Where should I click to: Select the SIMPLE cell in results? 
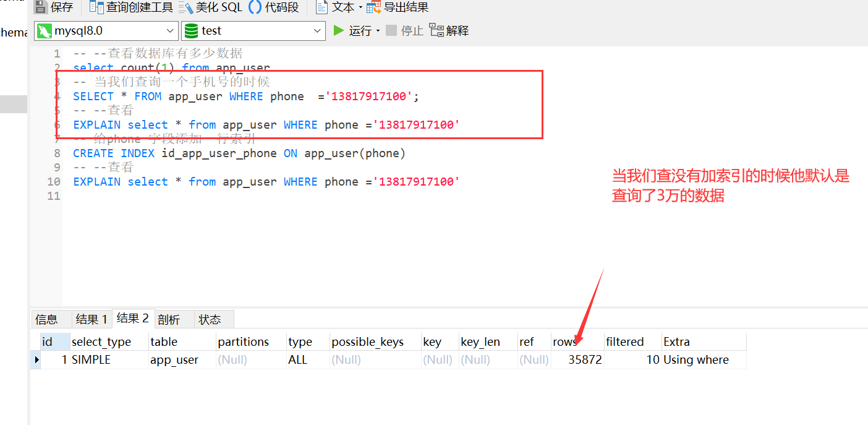click(x=109, y=359)
